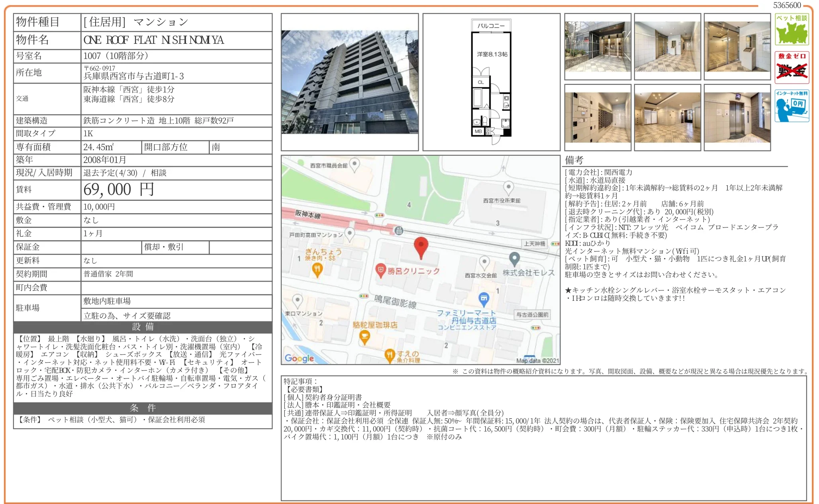Click the Google logo on map
This screenshot has height=504, width=819.
299,358
